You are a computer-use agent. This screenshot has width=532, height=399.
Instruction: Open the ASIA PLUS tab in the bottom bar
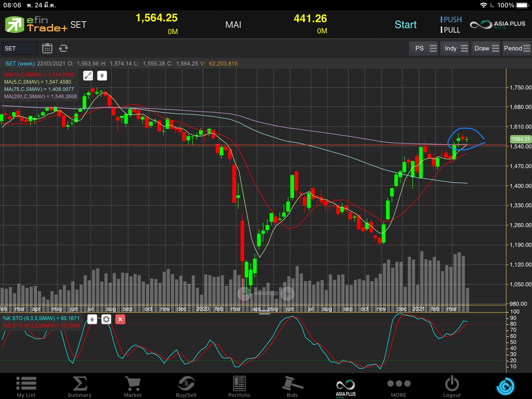pos(346,388)
